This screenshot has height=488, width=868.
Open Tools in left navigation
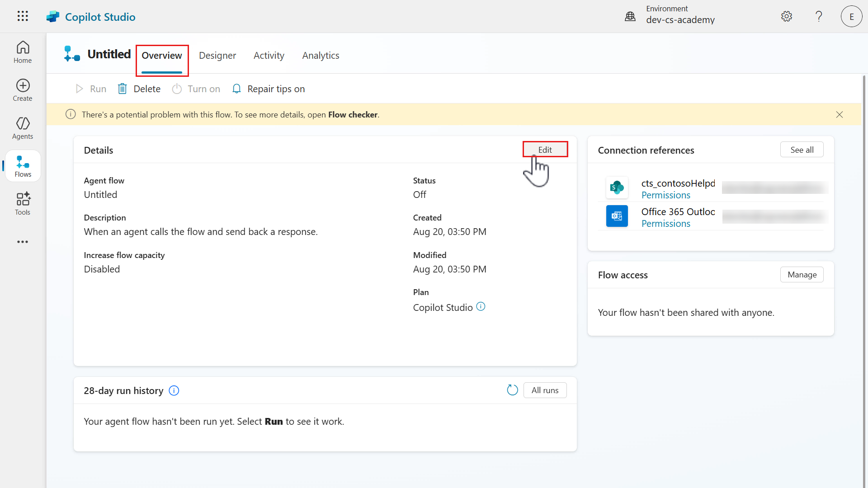coord(23,204)
